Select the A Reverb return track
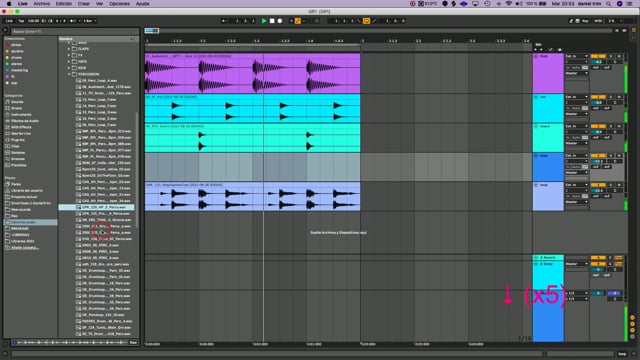Screen dimensions: 640x360 click(x=548, y=258)
